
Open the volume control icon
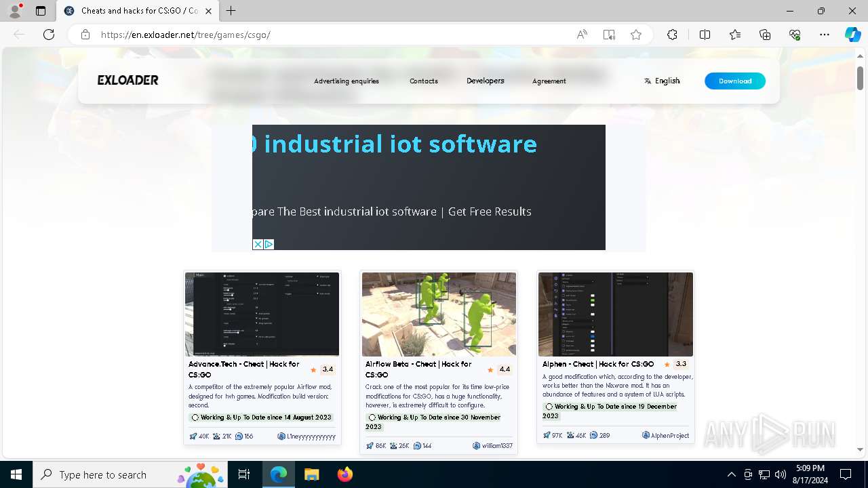click(781, 474)
